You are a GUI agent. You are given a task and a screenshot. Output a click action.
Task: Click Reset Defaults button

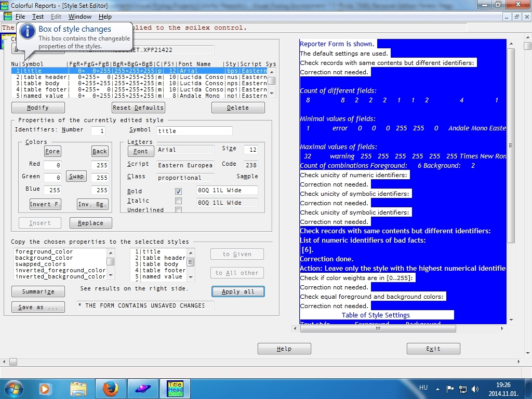click(138, 108)
